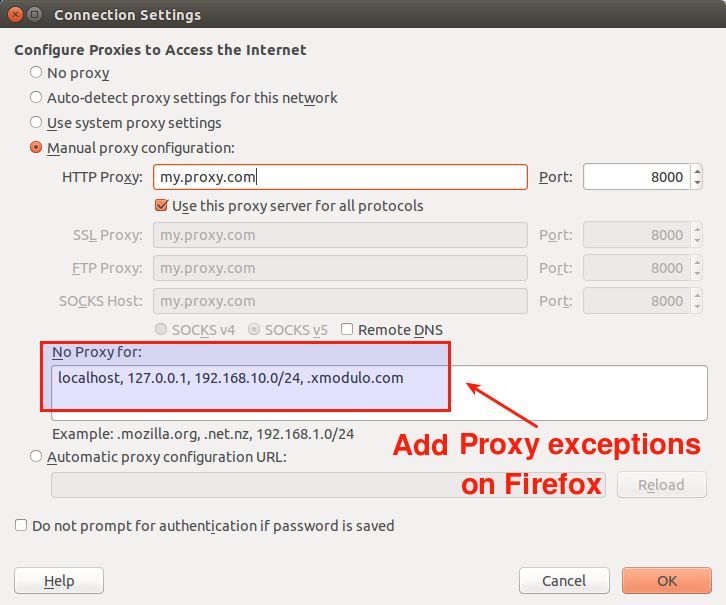
Task: Confirm settings with the OK button
Action: (x=667, y=580)
